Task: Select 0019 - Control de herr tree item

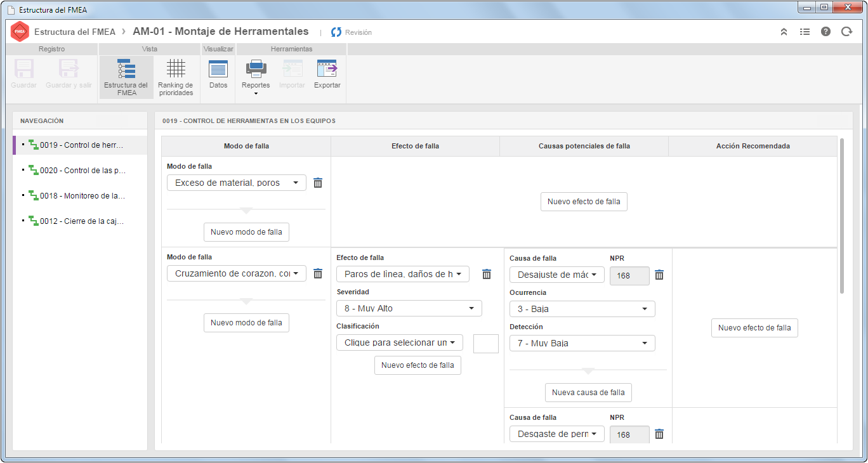Action: [80, 145]
